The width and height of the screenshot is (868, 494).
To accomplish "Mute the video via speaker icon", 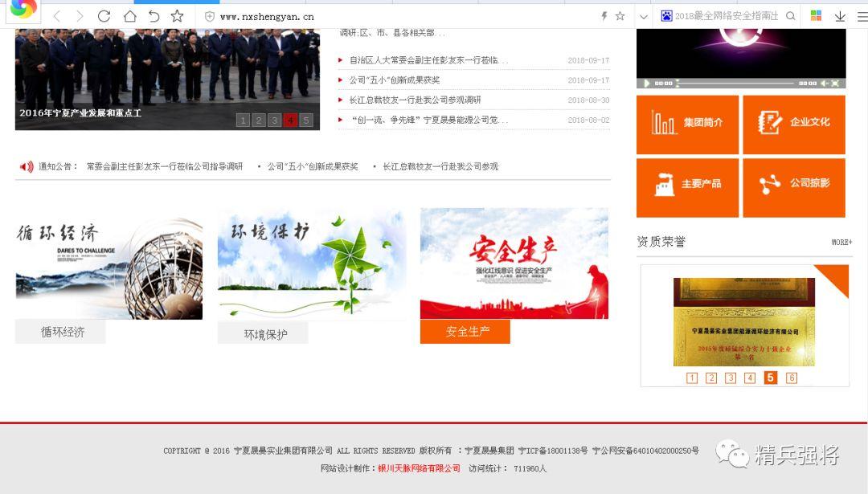I will tap(824, 83).
